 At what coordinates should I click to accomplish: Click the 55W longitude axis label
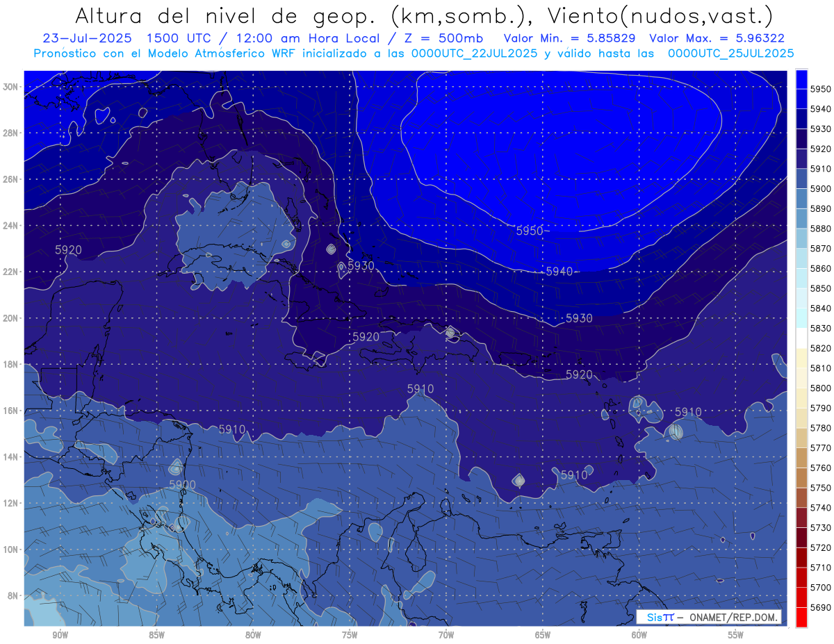pyautogui.click(x=736, y=635)
